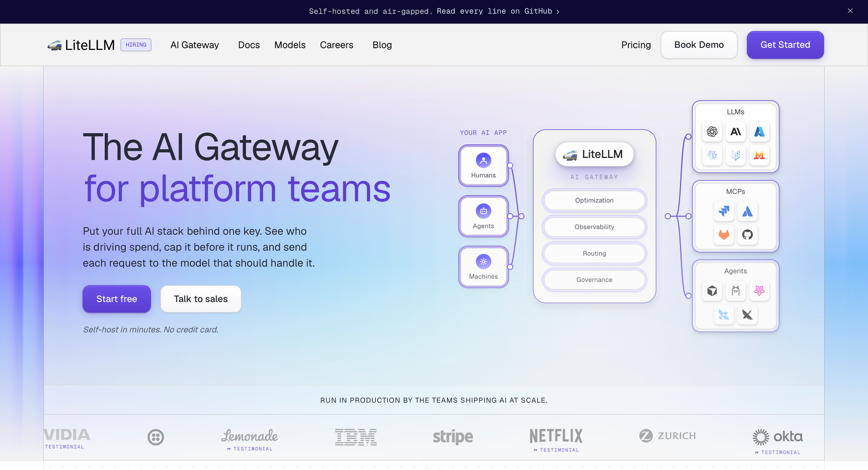The image size is (868, 470).
Task: Select the Humans icon in the diagram
Action: coord(483,161)
